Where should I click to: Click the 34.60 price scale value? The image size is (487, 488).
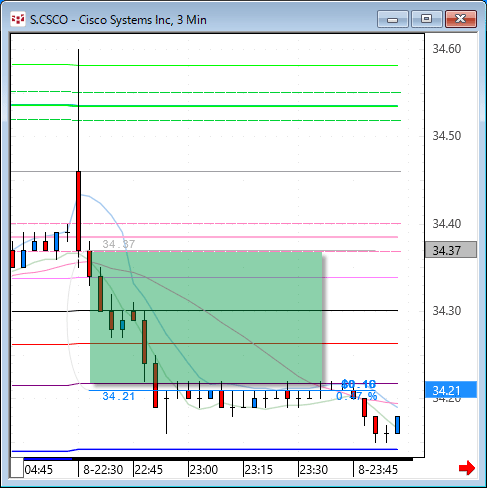click(x=447, y=49)
